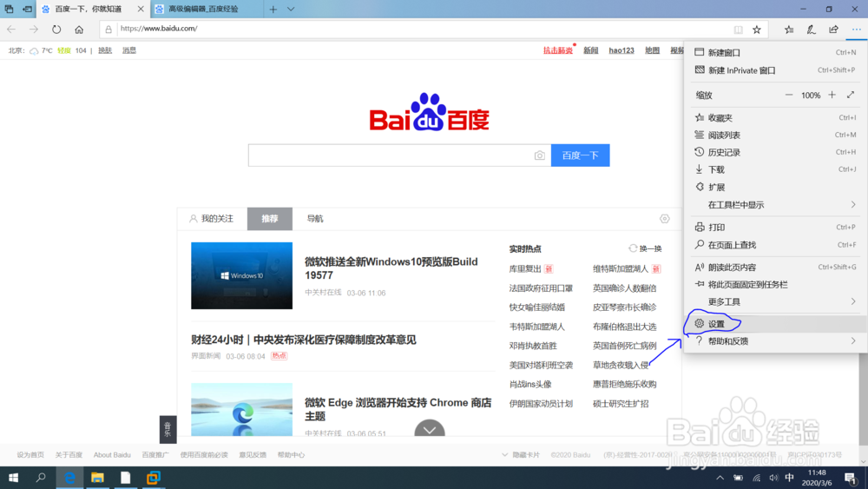Click the set tabs aside icon
The width and height of the screenshot is (868, 489).
pyautogui.click(x=27, y=10)
